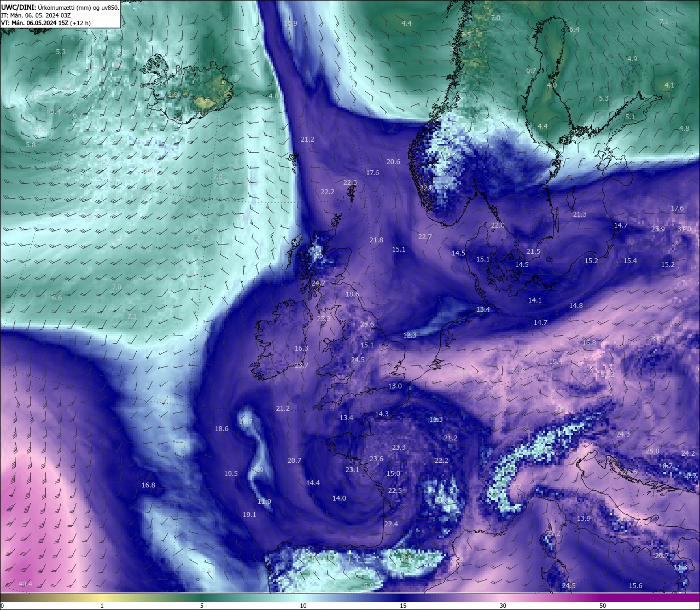The image size is (700, 610).
Task: Click the map value "15.4"
Action: [x=630, y=260]
